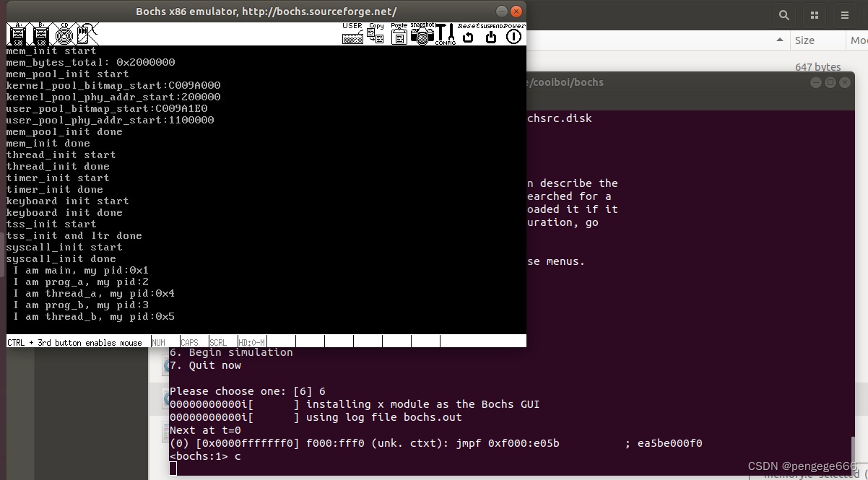The image size is (868, 480).
Task: Open the CONFIG tools icon
Action: coord(446,33)
